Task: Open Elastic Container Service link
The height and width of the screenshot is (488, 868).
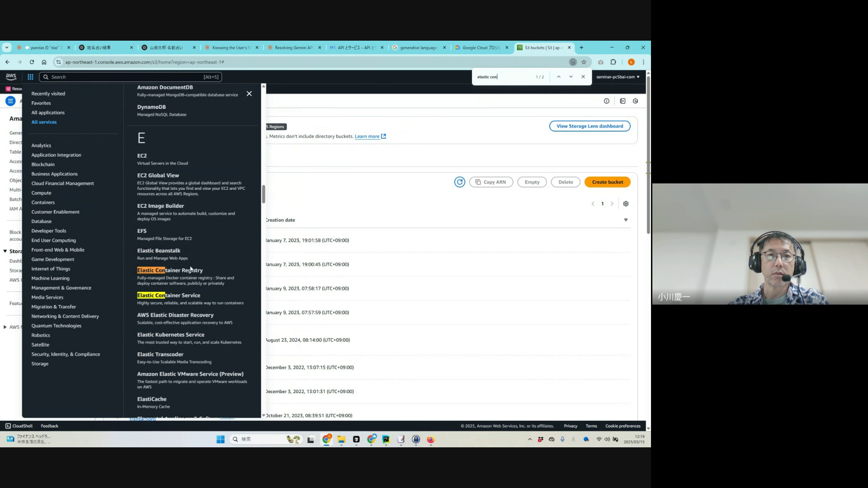Action: pos(169,296)
